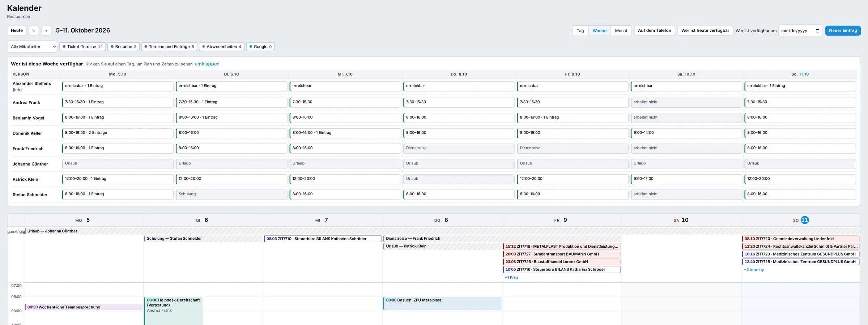
Task: Open ticket ZIT/710 Steuerbüro BILANS on Wednesday
Action: coord(323,239)
